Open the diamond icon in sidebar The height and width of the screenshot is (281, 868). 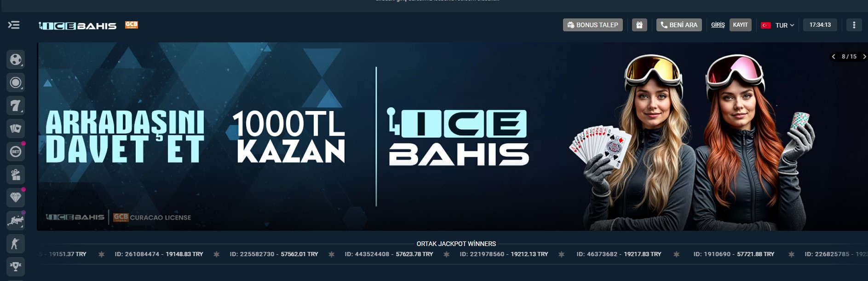pos(16,198)
